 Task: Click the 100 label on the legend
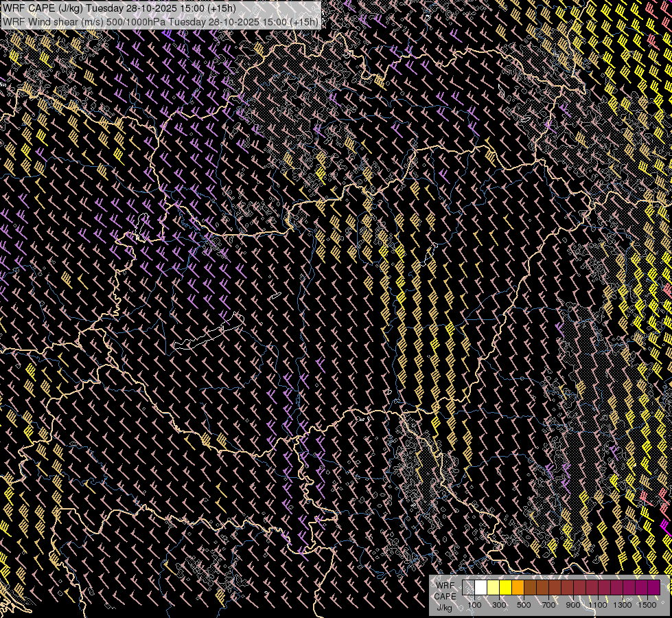pyautogui.click(x=474, y=605)
